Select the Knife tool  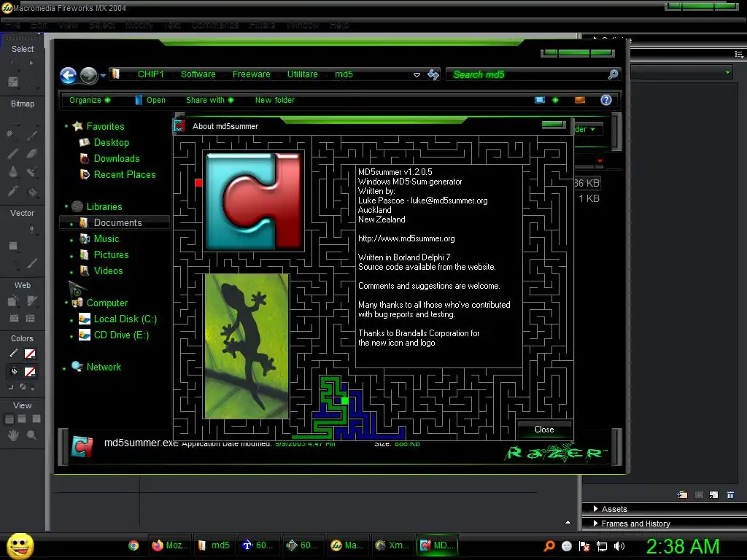32,262
